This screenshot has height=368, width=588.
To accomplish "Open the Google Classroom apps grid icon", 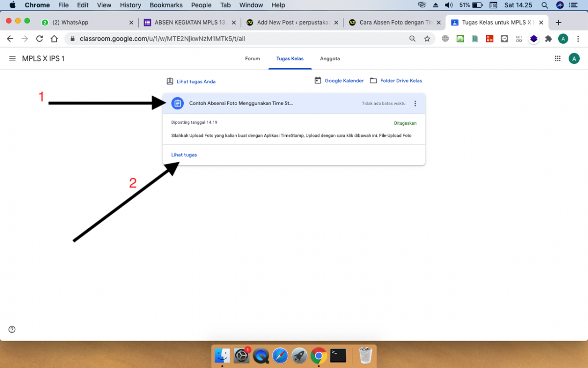I will point(557,58).
